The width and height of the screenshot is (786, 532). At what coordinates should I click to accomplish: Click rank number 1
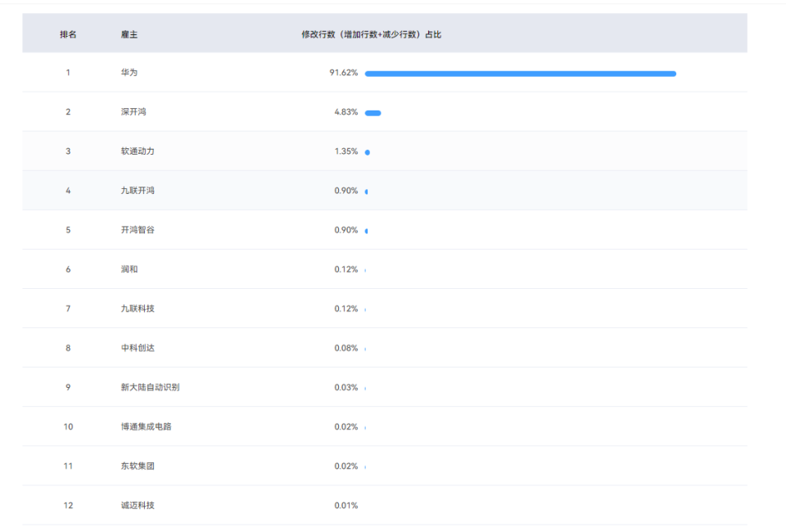tap(68, 73)
